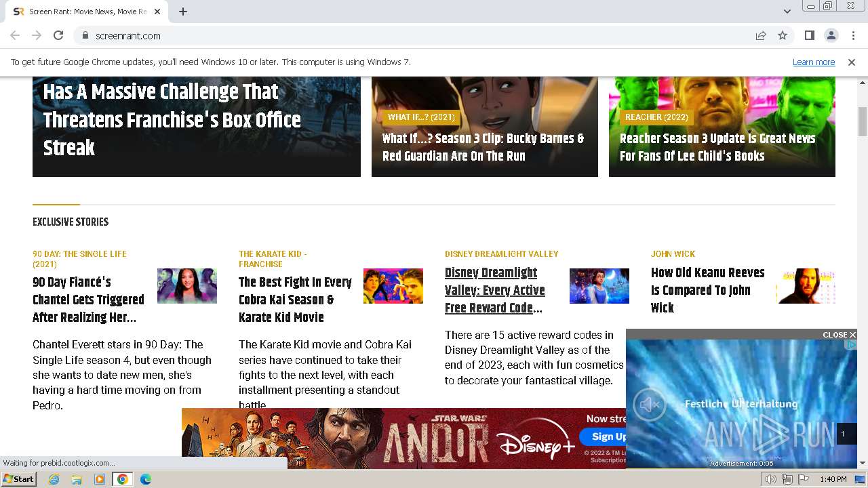868x488 pixels.
Task: Open the Chrome profile avatar
Action: (x=831, y=35)
